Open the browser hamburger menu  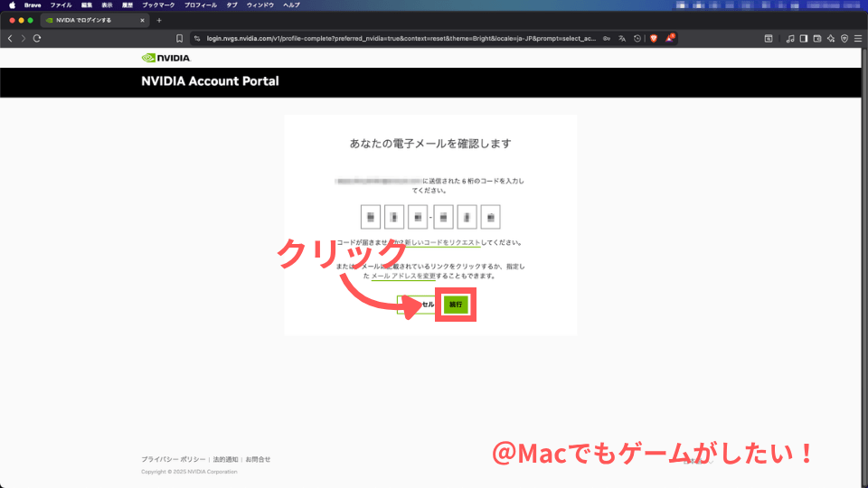(x=857, y=39)
